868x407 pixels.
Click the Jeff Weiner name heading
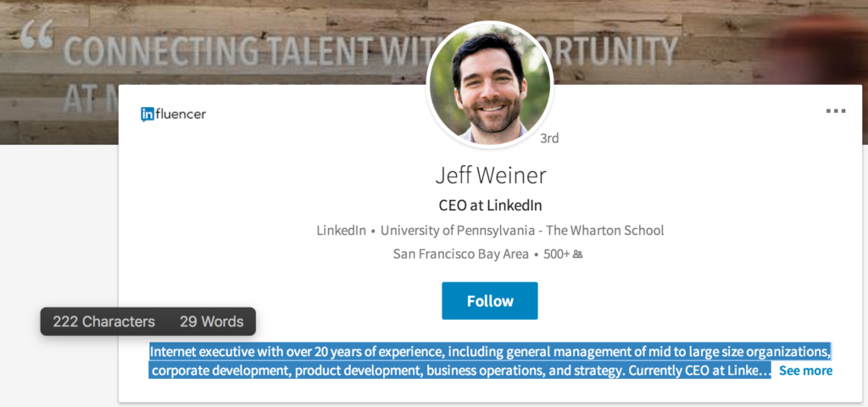[x=490, y=176]
